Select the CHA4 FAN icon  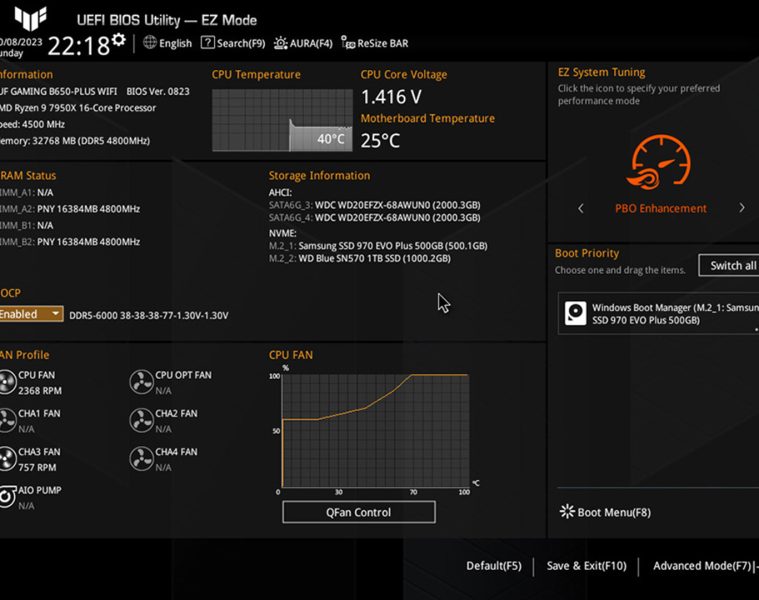point(141,459)
